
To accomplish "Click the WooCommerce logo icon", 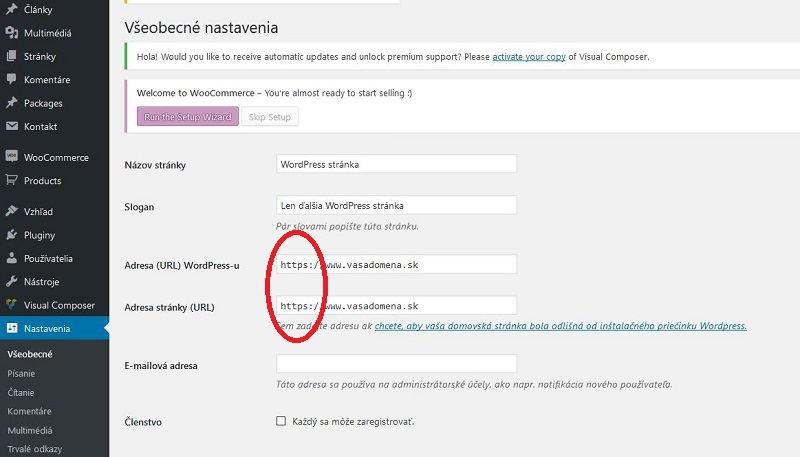I will tap(12, 157).
